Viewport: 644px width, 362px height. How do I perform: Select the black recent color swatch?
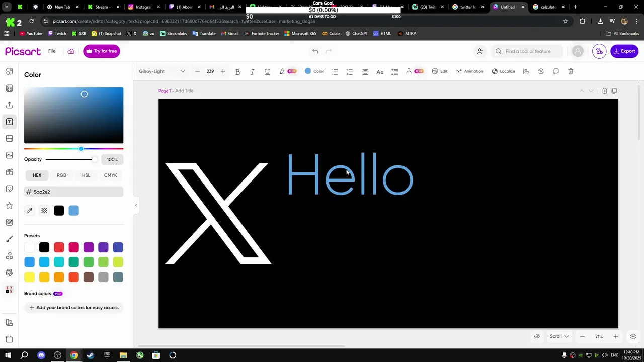coord(59,211)
